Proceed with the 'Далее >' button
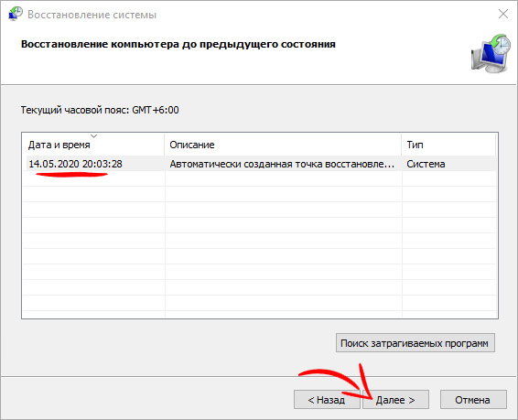This screenshot has height=420, width=518. point(395,400)
